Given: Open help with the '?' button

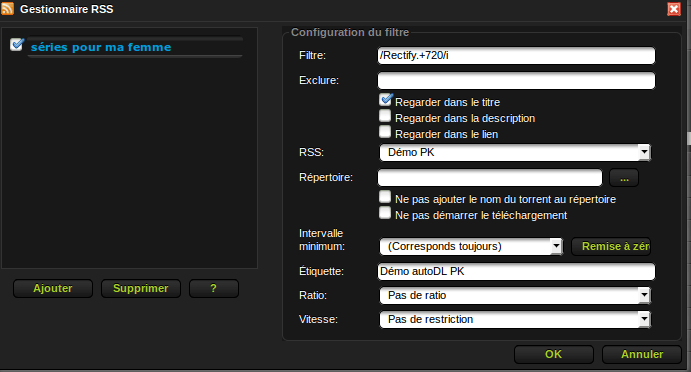Looking at the screenshot, I should pos(214,288).
